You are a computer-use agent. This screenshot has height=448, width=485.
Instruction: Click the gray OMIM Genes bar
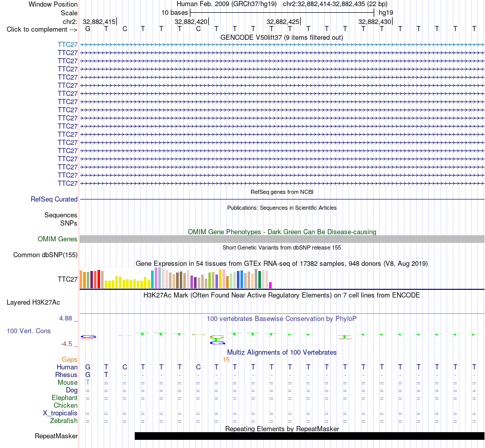click(x=282, y=239)
